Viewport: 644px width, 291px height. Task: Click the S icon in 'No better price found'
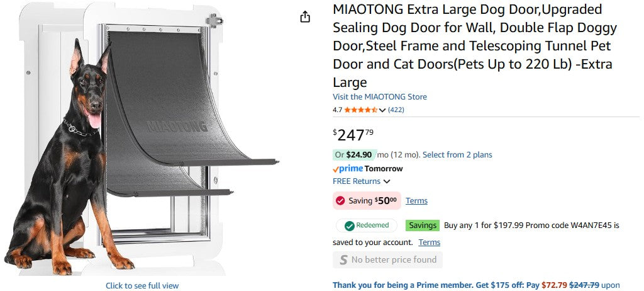point(343,260)
